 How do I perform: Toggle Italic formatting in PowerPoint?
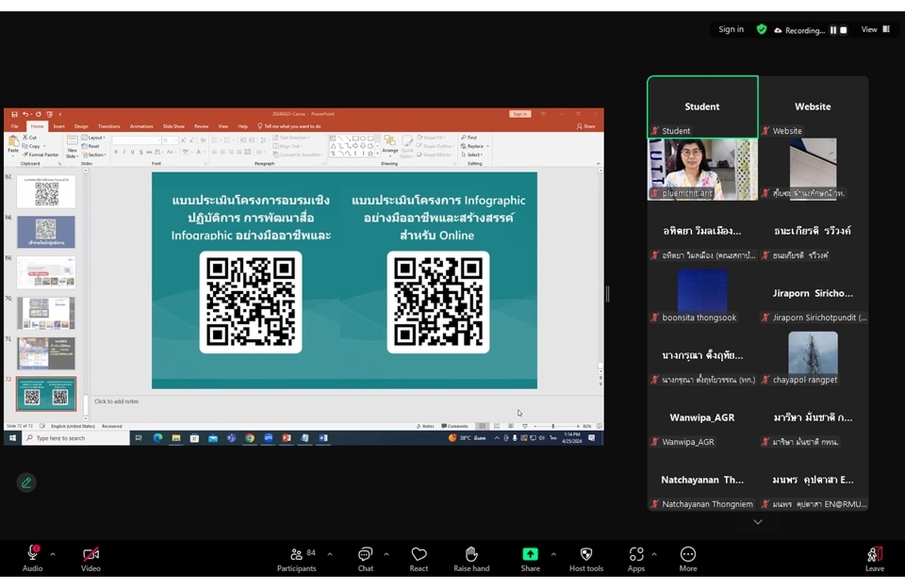[x=124, y=152]
